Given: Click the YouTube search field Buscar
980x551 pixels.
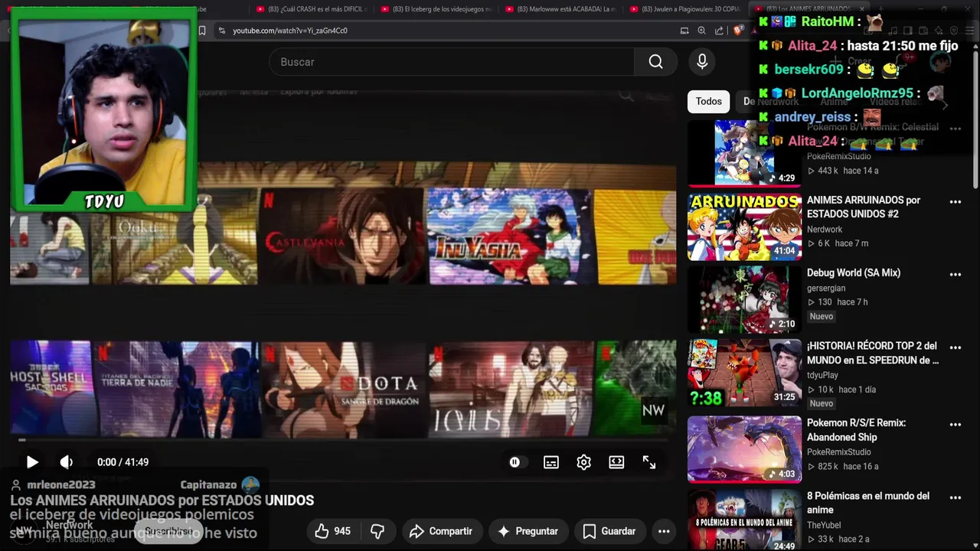Looking at the screenshot, I should point(452,62).
